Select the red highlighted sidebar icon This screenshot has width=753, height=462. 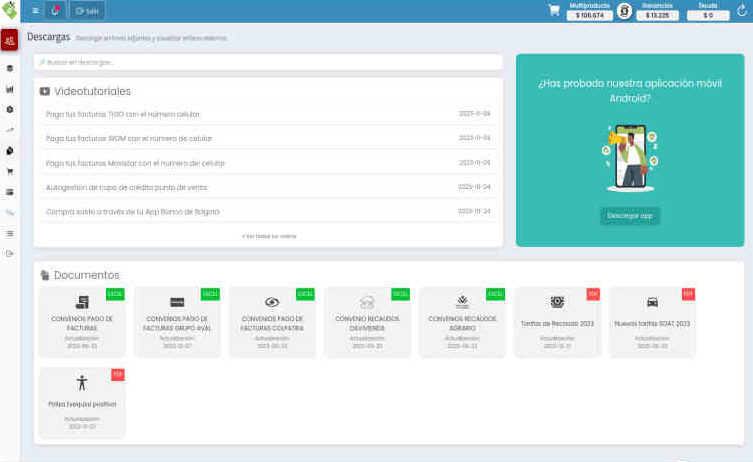pos(9,40)
